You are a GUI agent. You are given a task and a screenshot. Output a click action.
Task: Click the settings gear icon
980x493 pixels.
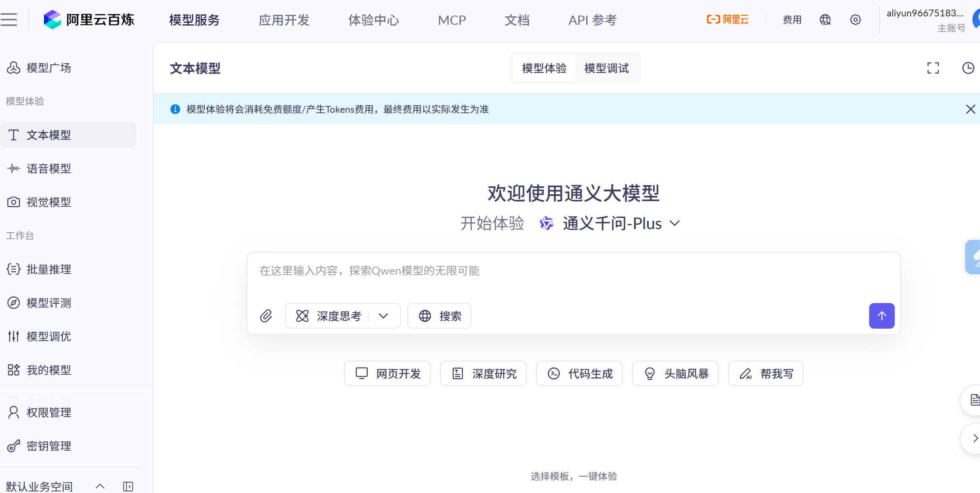[855, 20]
